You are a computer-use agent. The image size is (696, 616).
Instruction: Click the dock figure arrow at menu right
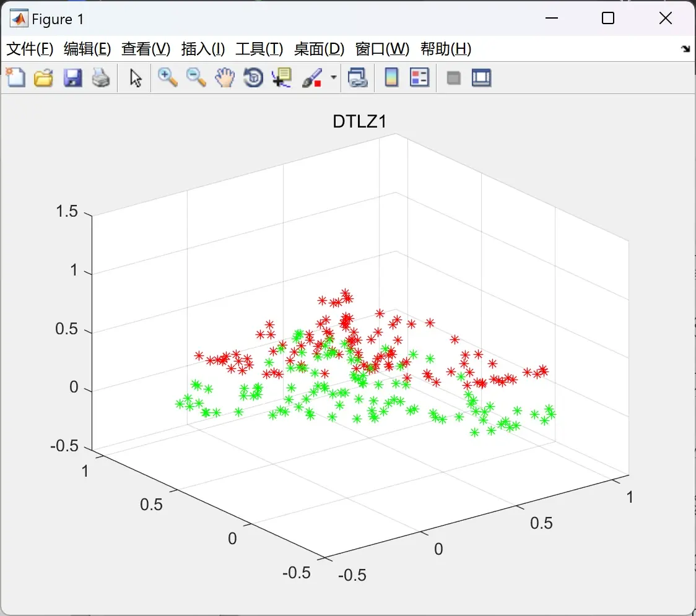(686, 49)
